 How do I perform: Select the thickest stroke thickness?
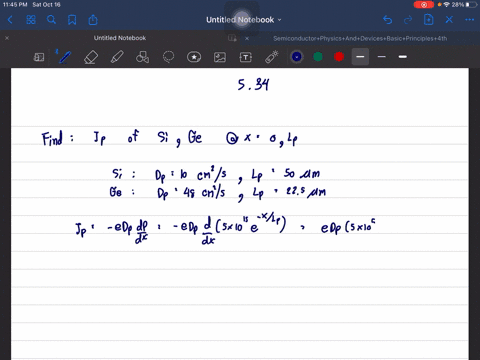(403, 57)
